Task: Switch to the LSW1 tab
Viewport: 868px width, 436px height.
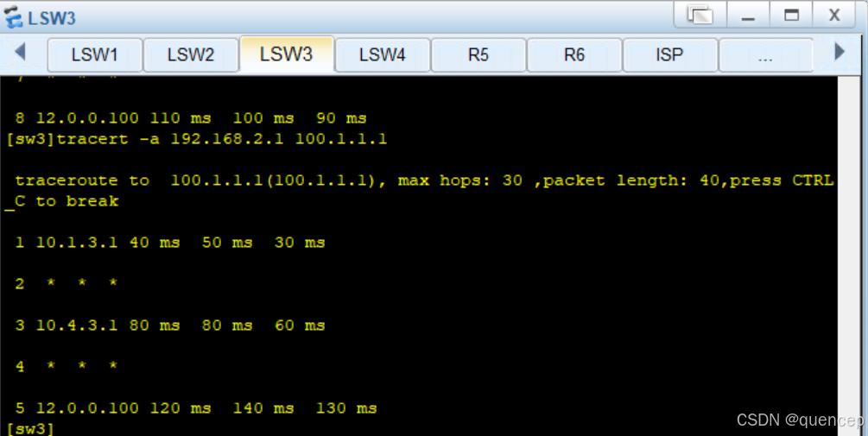Action: 95,54
